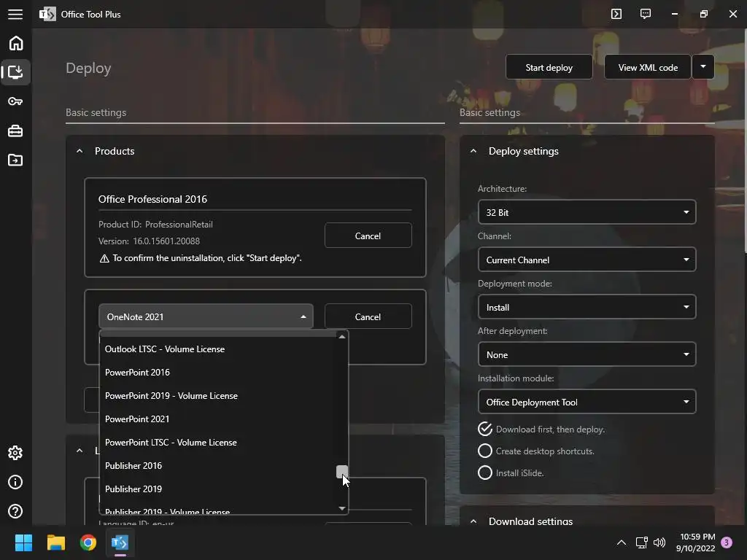Open the Deploy page icon in sidebar

16,72
